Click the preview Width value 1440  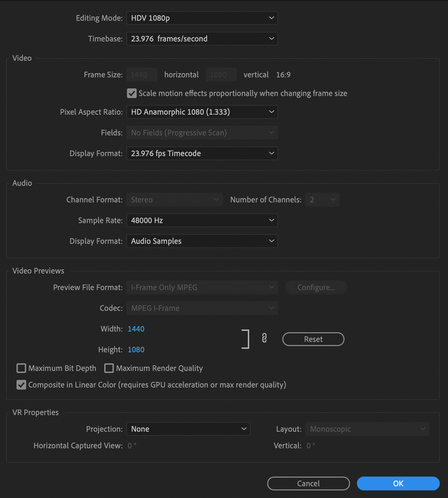pyautogui.click(x=136, y=329)
